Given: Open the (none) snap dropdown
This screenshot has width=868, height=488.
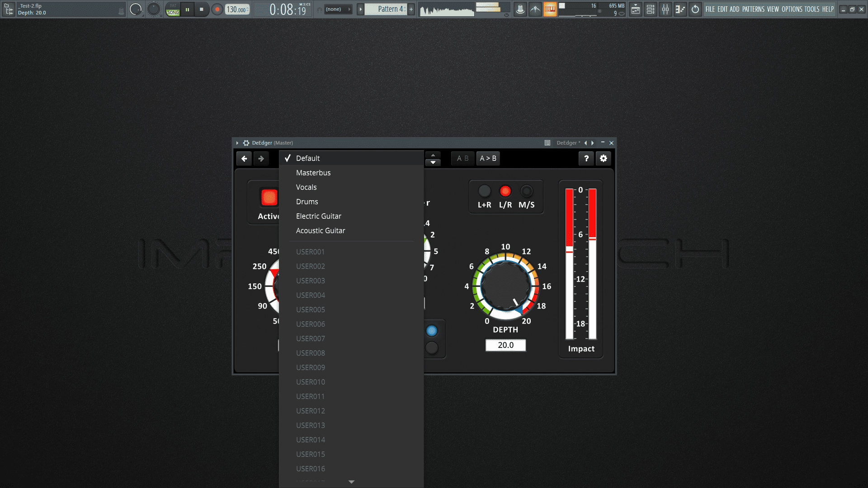Looking at the screenshot, I should [x=337, y=9].
